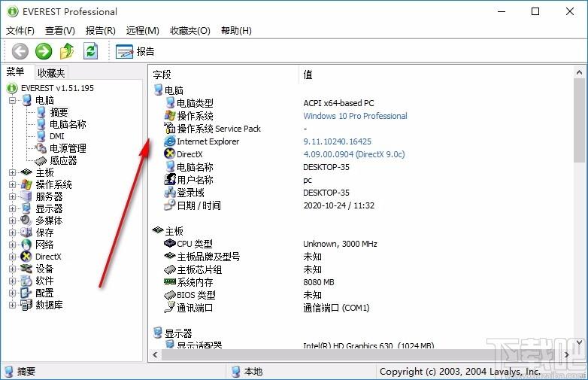The width and height of the screenshot is (588, 380).
Task: Switch to the 收藏夹 tab in the sidebar
Action: [x=51, y=73]
